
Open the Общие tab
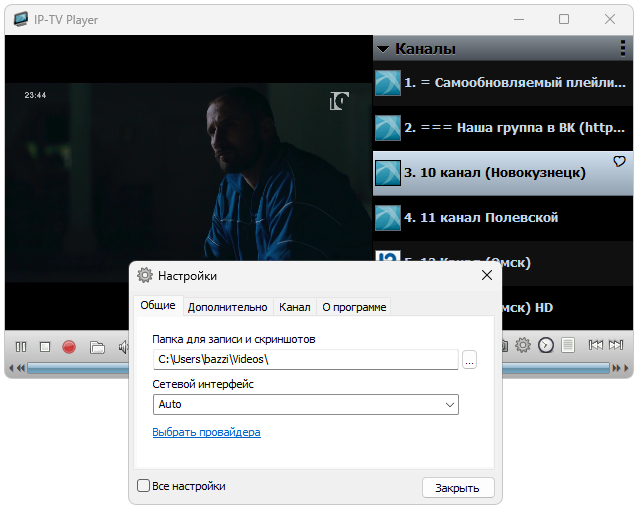[x=158, y=306]
